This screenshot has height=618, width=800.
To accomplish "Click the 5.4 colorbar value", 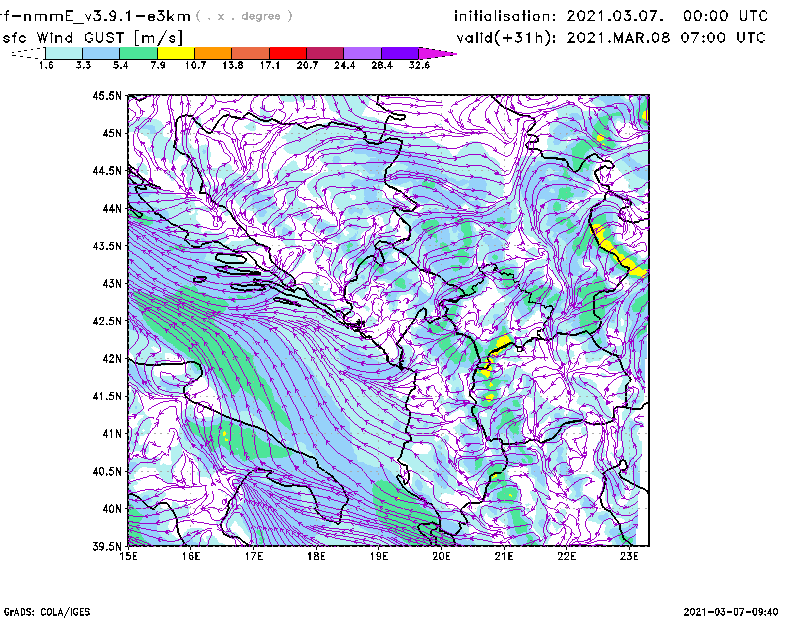I will [x=120, y=65].
